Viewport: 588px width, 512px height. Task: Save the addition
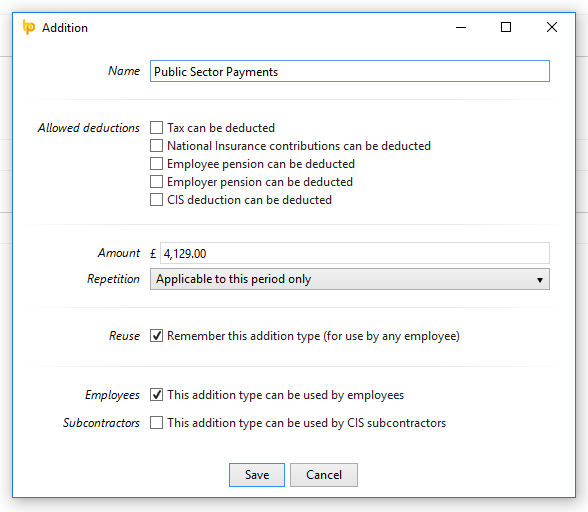257,475
